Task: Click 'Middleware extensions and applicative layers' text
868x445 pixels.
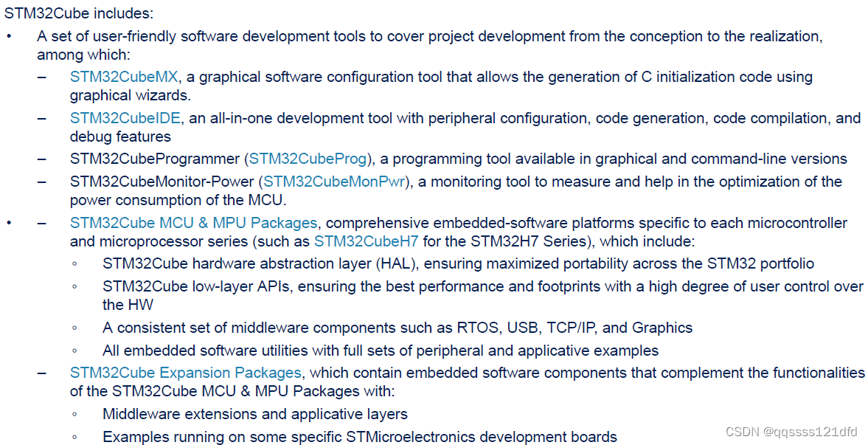Action: [255, 414]
